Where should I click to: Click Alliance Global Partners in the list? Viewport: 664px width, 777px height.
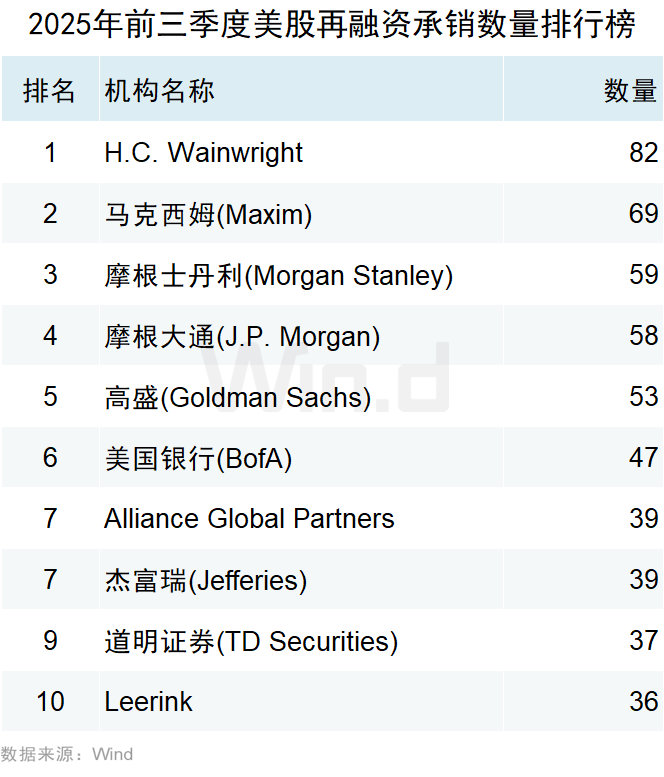[x=249, y=519]
